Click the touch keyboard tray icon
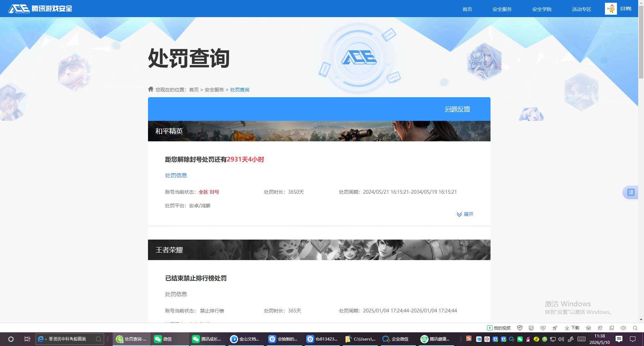644x346 pixels. [x=581, y=339]
